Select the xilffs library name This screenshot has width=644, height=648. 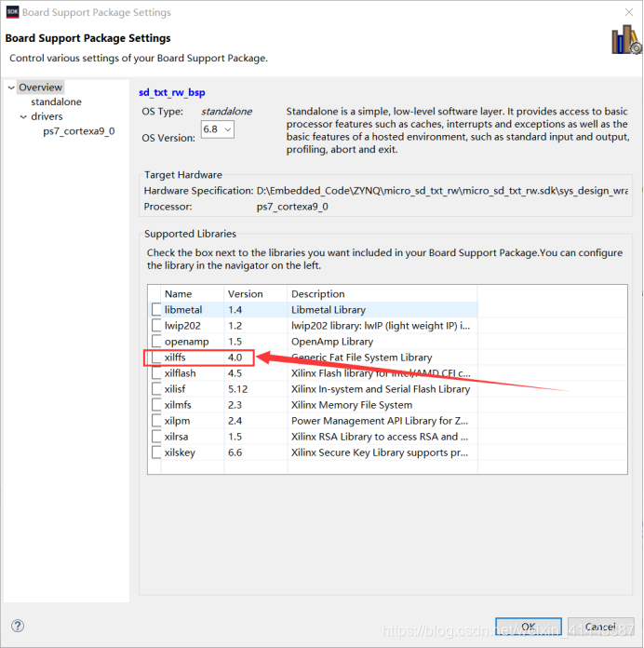coord(175,358)
